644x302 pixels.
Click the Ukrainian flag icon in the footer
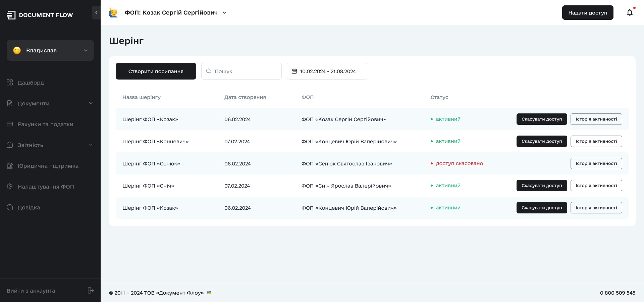(x=209, y=293)
